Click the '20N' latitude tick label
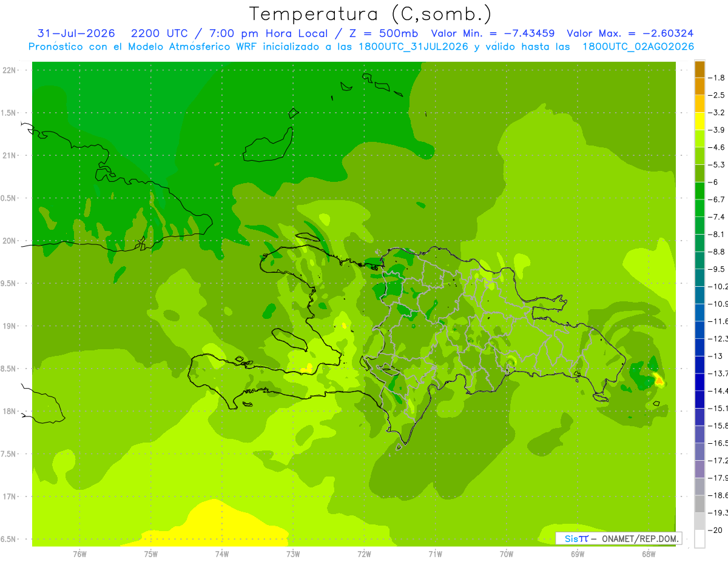Screen dimensions: 728x562 click(x=10, y=241)
